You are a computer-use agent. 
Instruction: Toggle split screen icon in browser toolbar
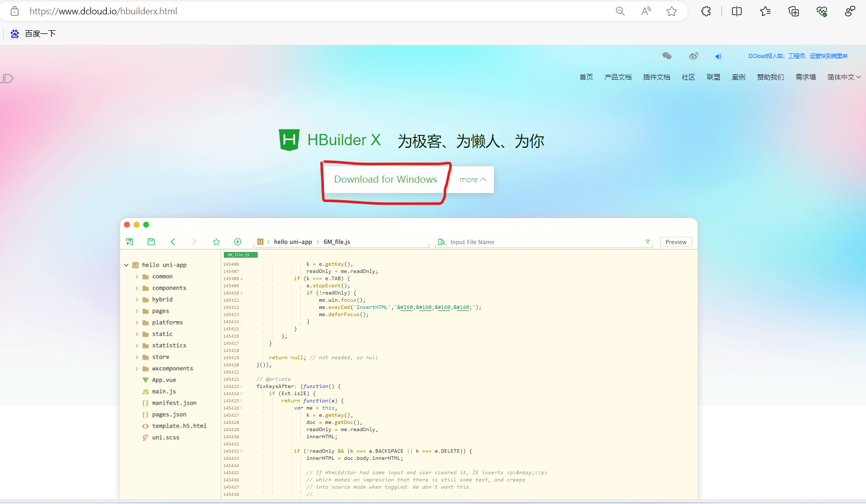tap(737, 11)
